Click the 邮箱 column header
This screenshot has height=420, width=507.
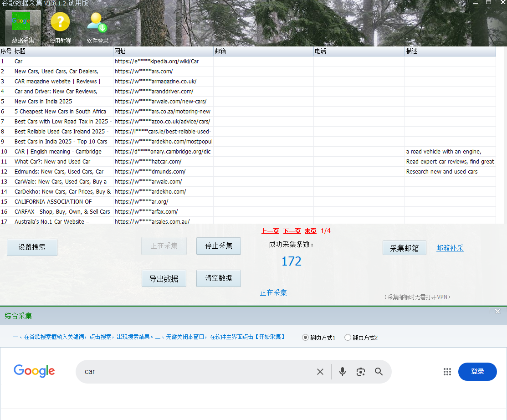263,51
